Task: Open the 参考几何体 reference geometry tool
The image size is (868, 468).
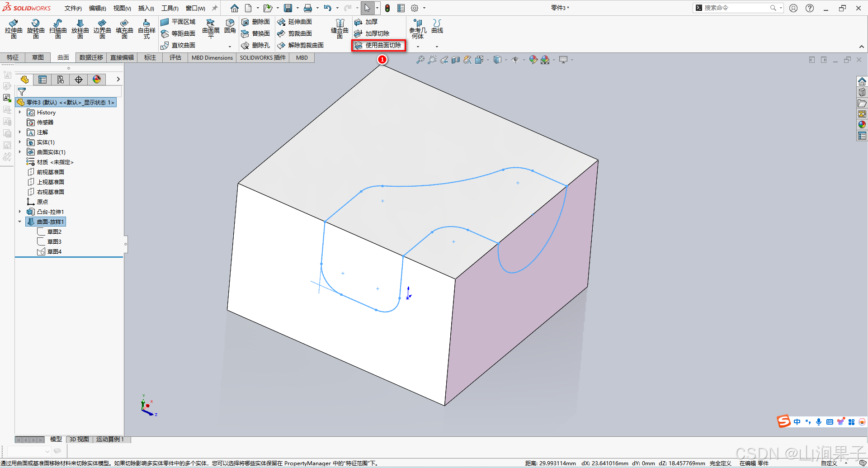Action: click(x=418, y=29)
